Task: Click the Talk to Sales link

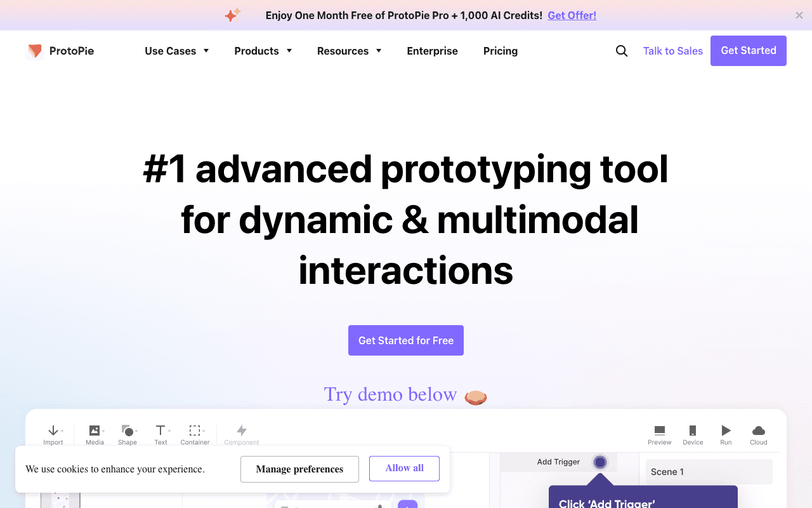Action: 673,51
